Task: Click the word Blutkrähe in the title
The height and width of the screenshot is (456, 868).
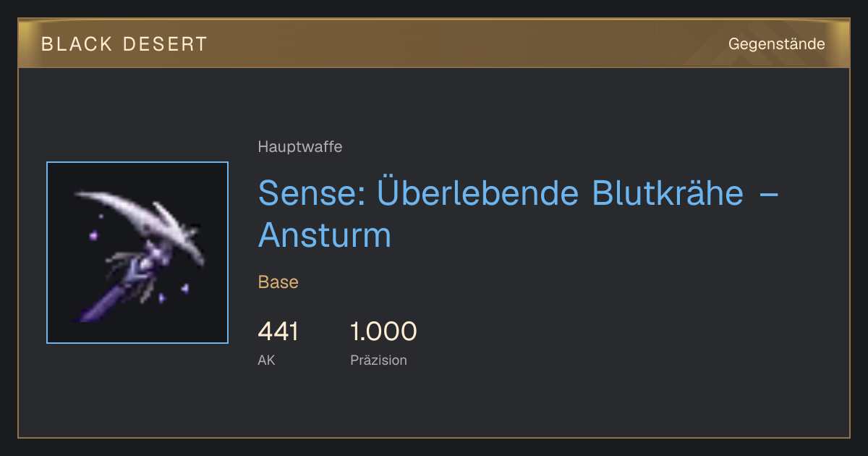Action: [x=668, y=193]
